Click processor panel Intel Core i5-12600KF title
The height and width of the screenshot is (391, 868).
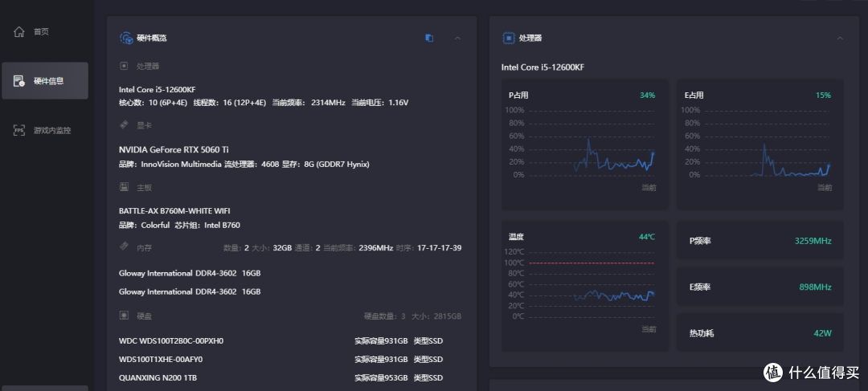(x=542, y=67)
